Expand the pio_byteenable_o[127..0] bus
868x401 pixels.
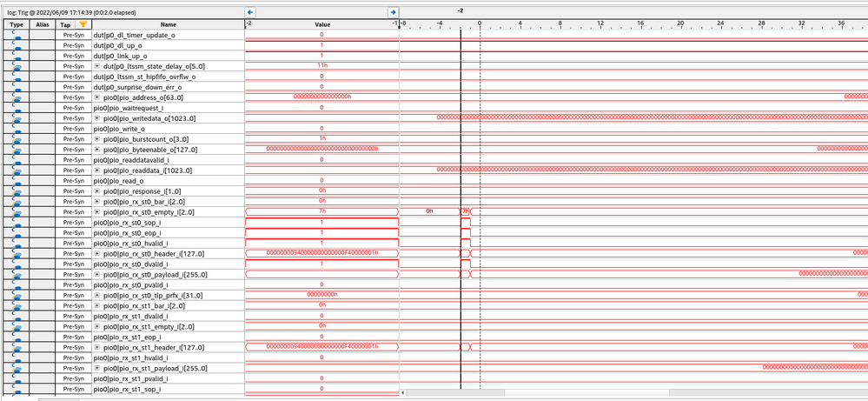96,150
